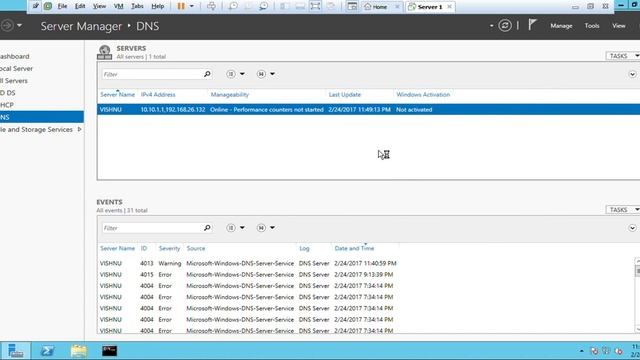
Task: Open the Servers TASKS dropdown
Action: pyautogui.click(x=622, y=56)
